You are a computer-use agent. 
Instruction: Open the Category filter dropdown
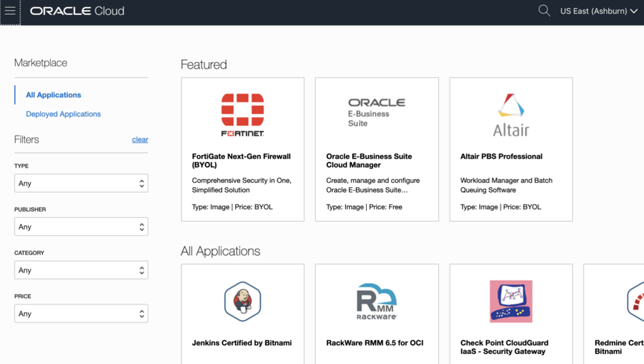(81, 270)
